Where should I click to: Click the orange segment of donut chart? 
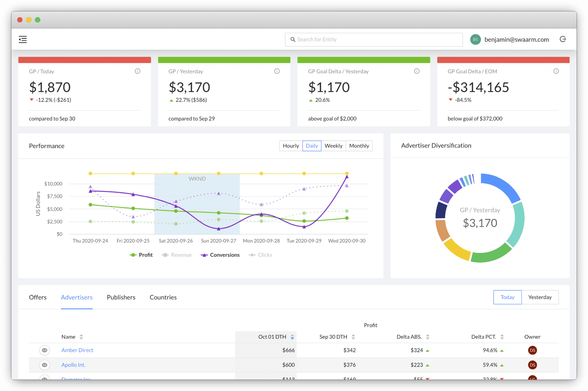point(442,231)
